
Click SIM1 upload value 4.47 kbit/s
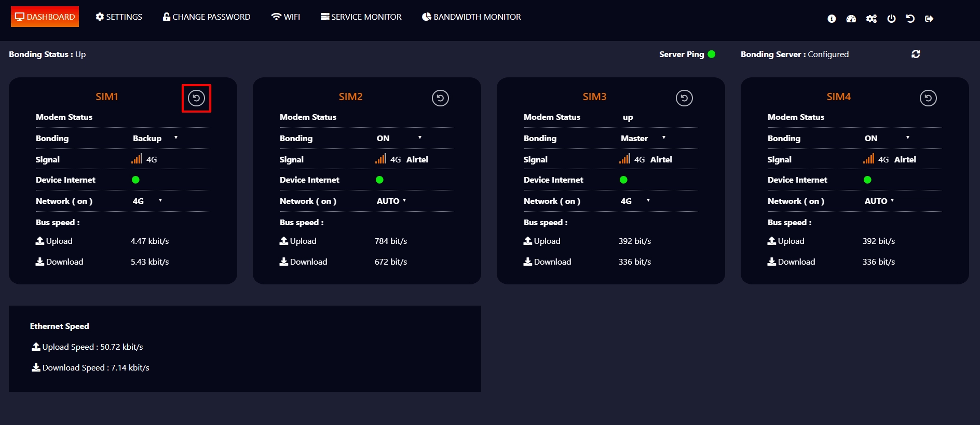pos(150,241)
